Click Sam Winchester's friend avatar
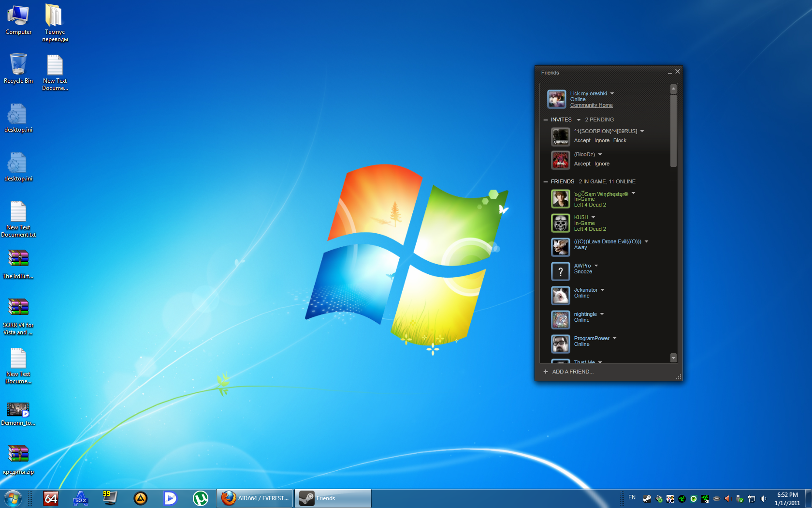Image resolution: width=812 pixels, height=508 pixels. coord(561,199)
